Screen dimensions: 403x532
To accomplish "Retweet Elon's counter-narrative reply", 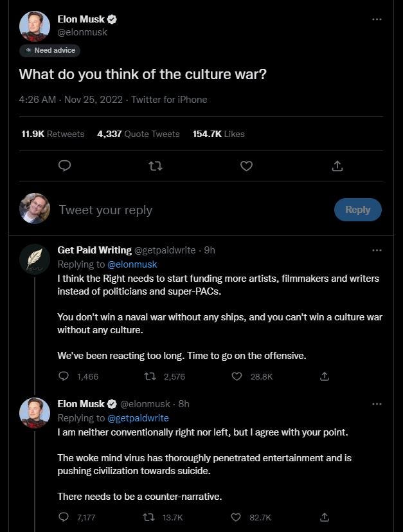I will pos(149,517).
